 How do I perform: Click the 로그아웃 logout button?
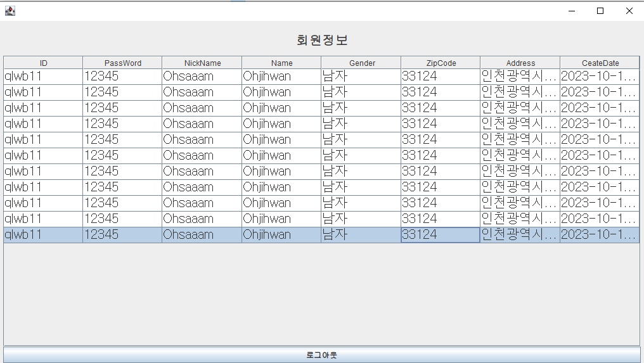coord(322,355)
